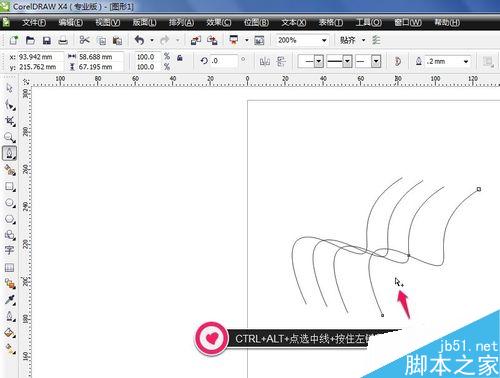Select the Basic Shapes tool
This screenshot has width=500, height=378.
point(9,235)
